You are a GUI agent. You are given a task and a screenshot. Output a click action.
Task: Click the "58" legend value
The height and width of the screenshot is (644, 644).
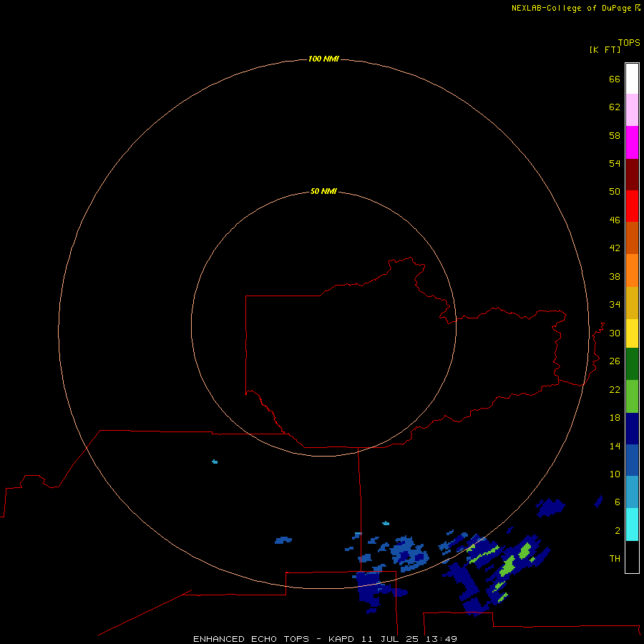click(615, 135)
